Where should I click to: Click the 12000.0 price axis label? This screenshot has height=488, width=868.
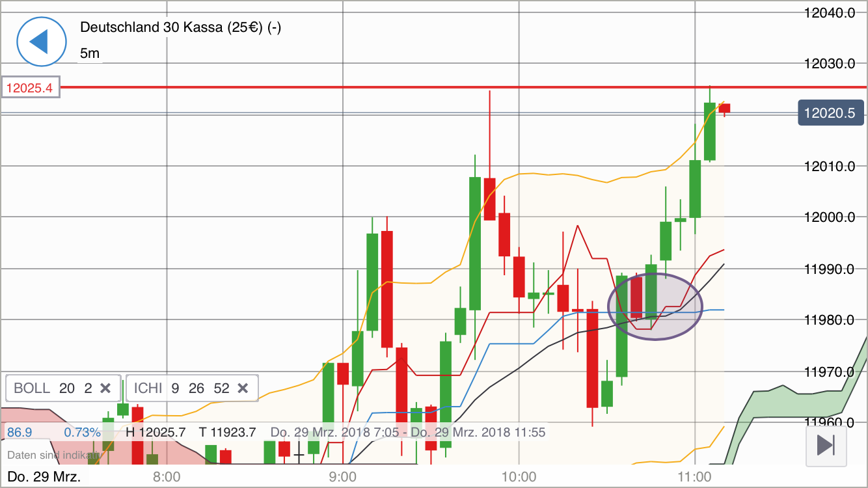(x=830, y=217)
